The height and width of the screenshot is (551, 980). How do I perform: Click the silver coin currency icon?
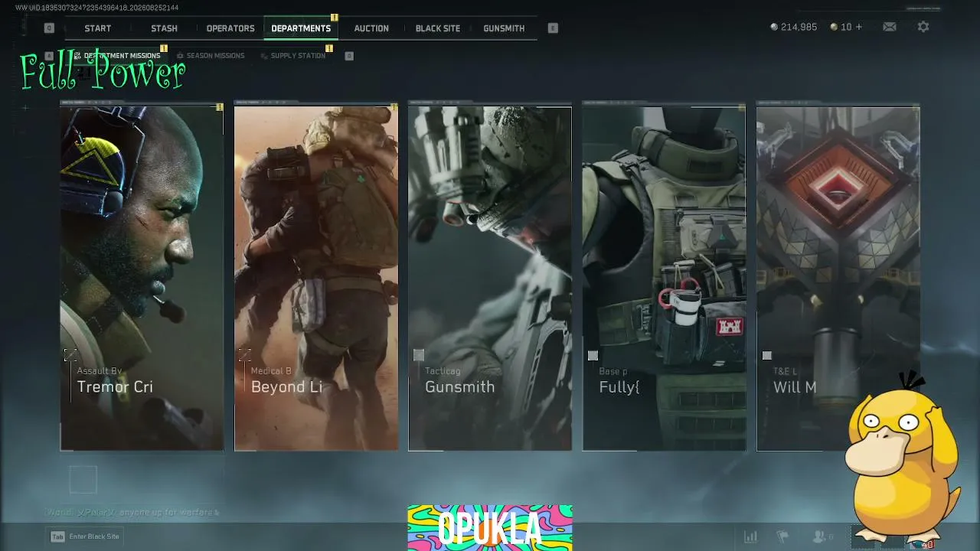coord(774,27)
